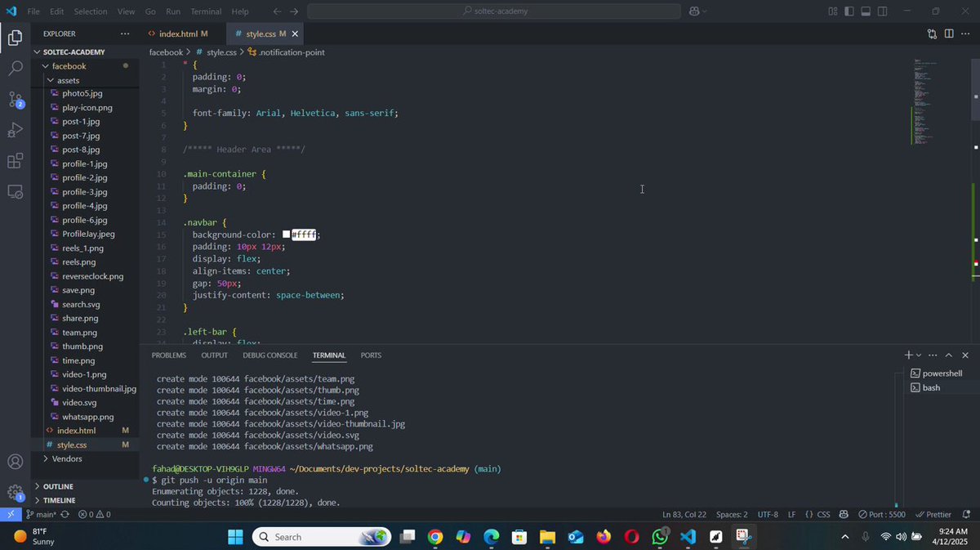Split the editor to the right

(x=949, y=34)
